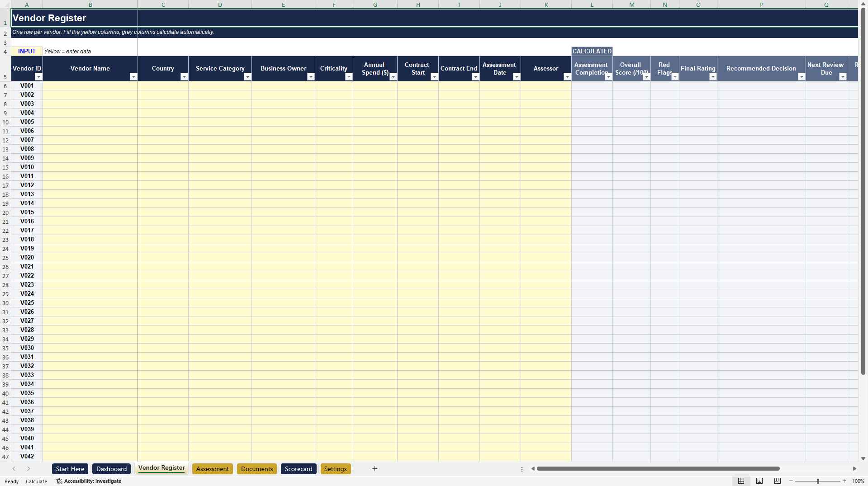The image size is (868, 486).
Task: Open Contract End filter dropdown
Action: click(x=475, y=77)
